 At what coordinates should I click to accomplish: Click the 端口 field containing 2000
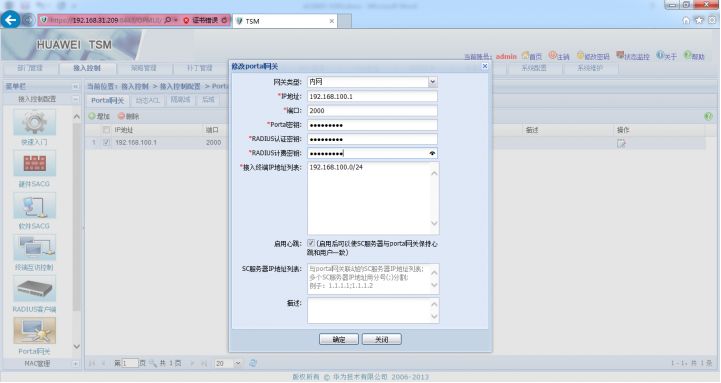pyautogui.click(x=372, y=111)
